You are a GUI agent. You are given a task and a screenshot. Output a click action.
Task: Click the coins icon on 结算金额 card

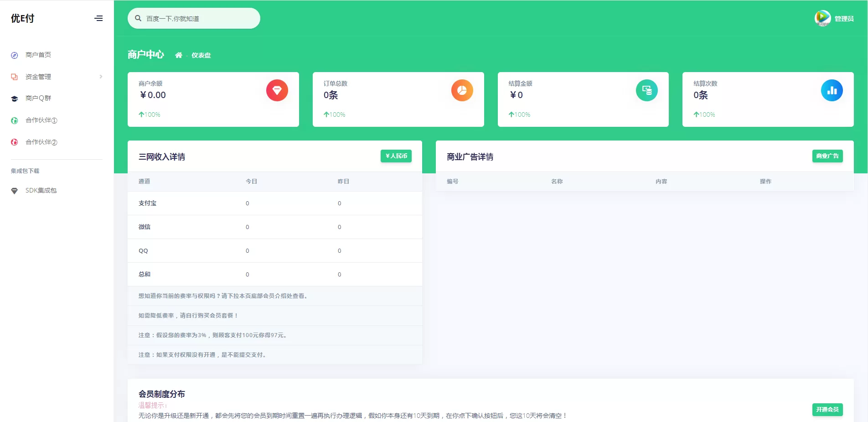(x=647, y=90)
